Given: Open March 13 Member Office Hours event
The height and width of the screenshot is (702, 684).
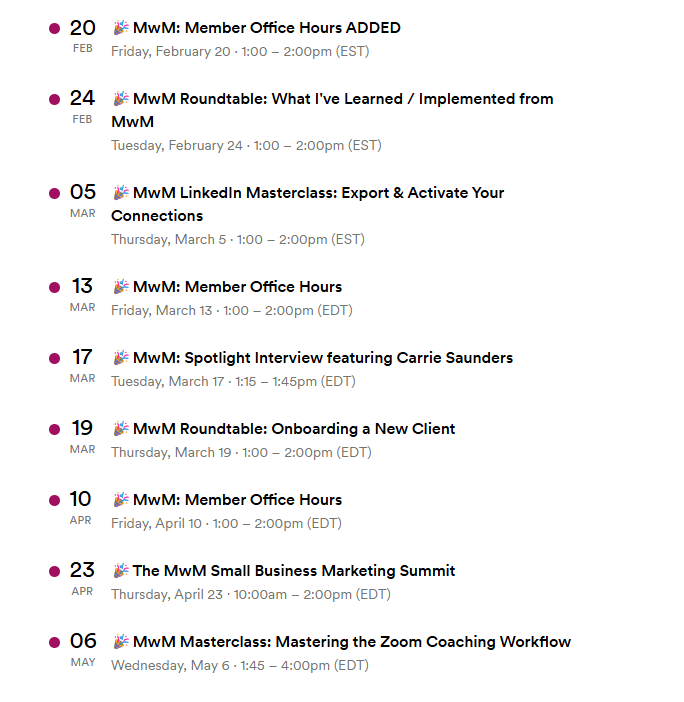Looking at the screenshot, I should (x=237, y=287).
